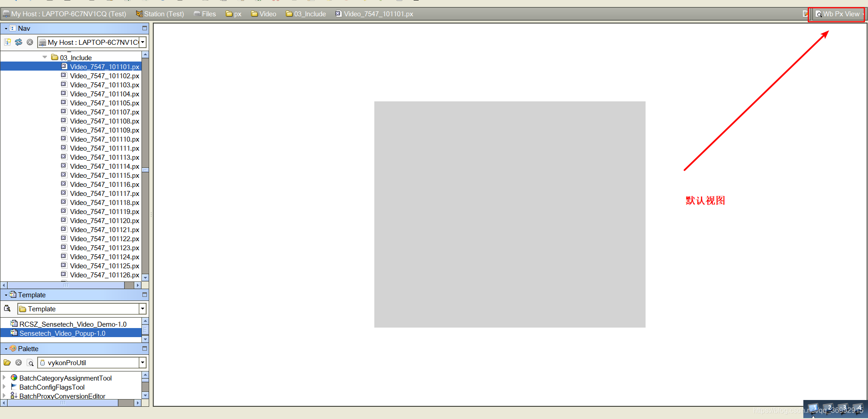Click the close palette gray X icon
The width and height of the screenshot is (868, 419).
point(19,362)
